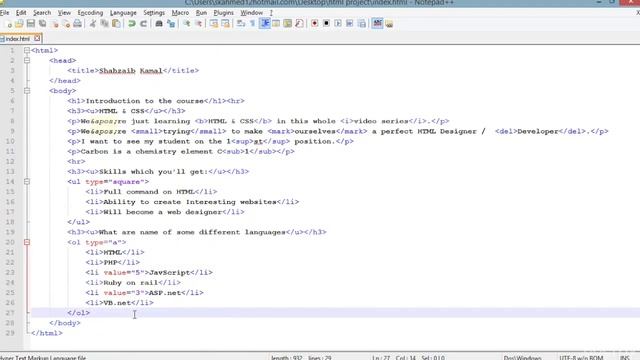640x360 pixels.
Task: Click the Stop Recording macro icon
Action: (x=326, y=24)
